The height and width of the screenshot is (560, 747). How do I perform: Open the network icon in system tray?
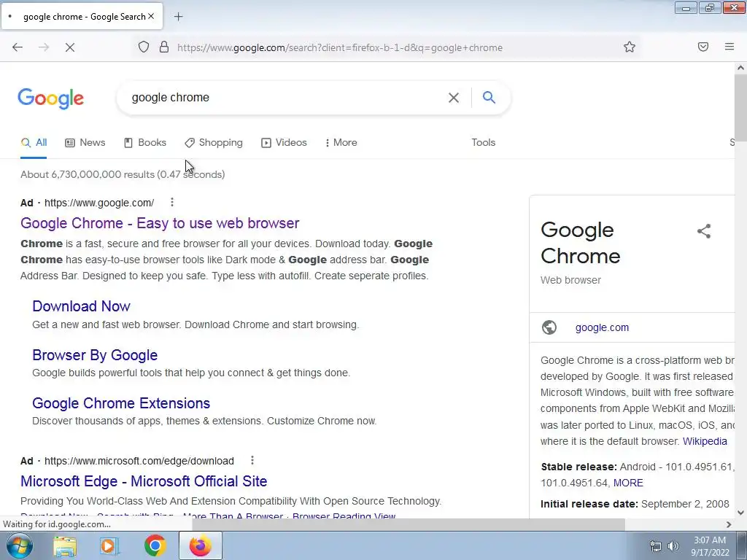pyautogui.click(x=656, y=546)
